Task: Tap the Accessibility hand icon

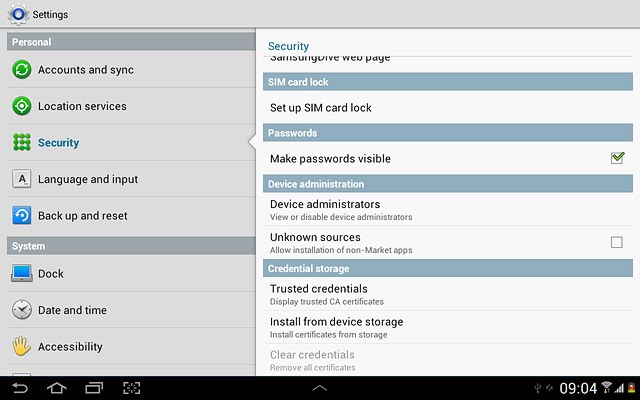Action: coord(22,346)
